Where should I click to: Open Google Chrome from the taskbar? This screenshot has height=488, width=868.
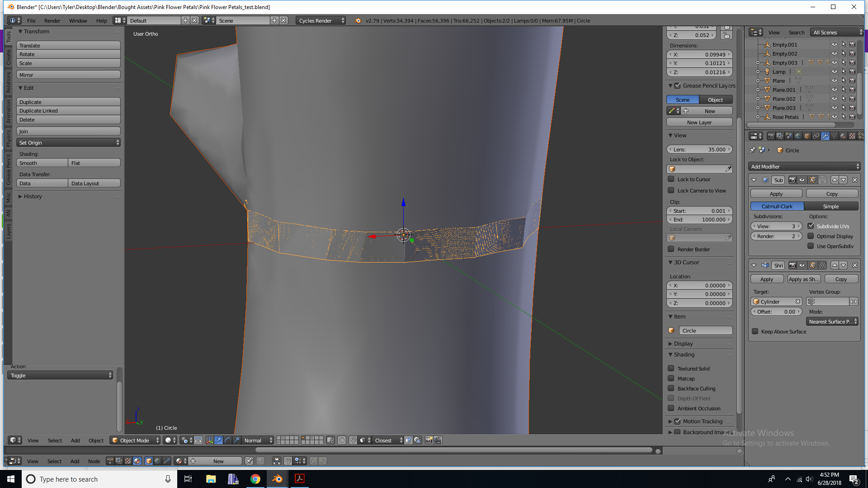pyautogui.click(x=255, y=479)
